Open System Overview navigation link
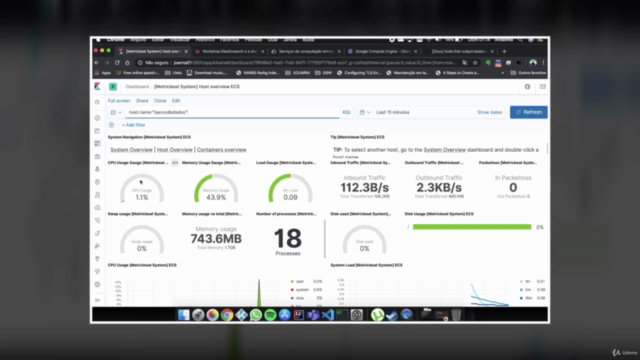This screenshot has width=640, height=360. [x=131, y=150]
